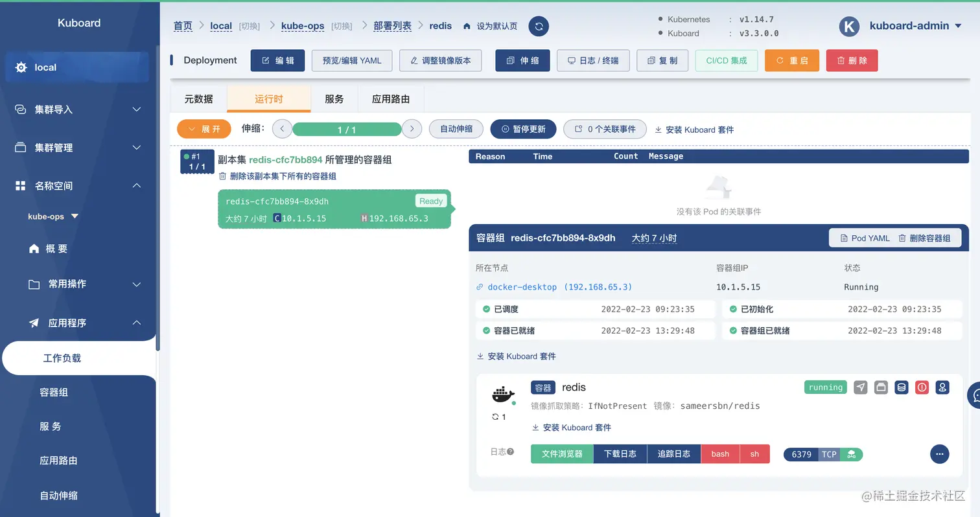
Task: Decrease replicas with the left arrow button
Action: (x=282, y=129)
